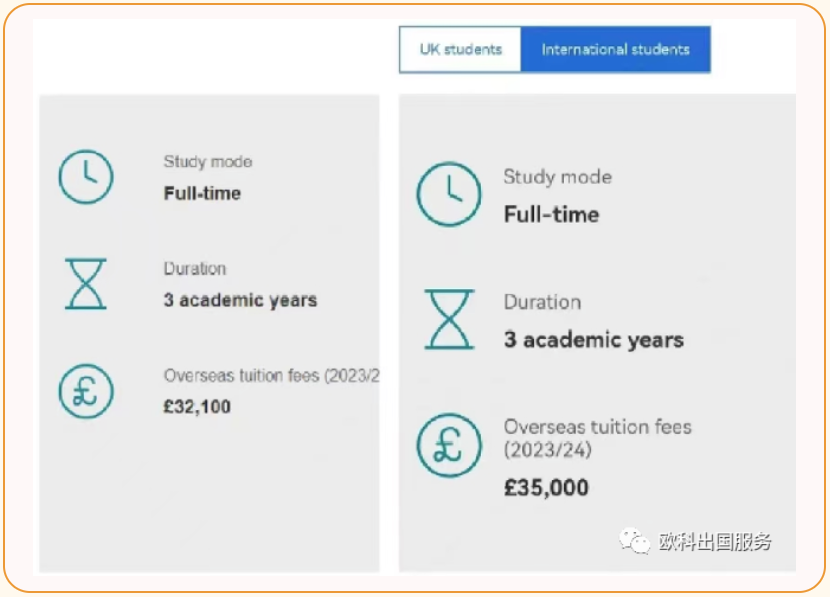Select the International students tab
The height and width of the screenshot is (597, 830).
coord(615,49)
